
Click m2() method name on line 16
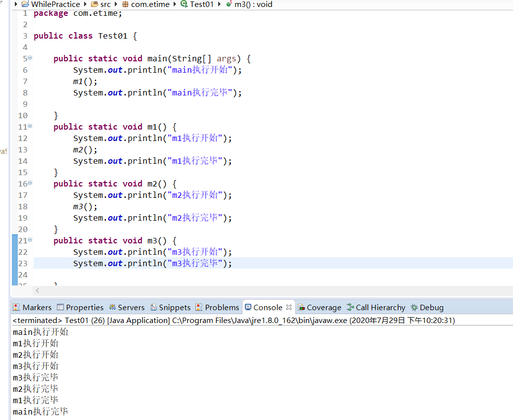[157, 184]
